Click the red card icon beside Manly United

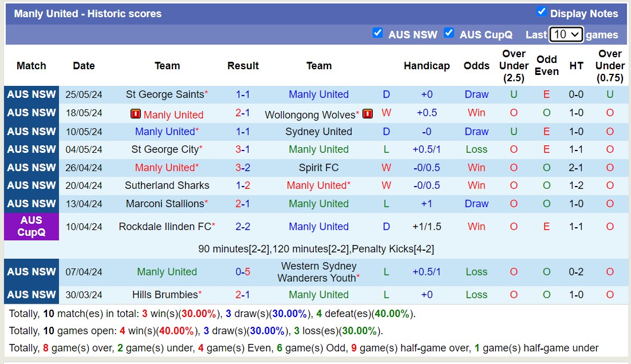(x=136, y=113)
